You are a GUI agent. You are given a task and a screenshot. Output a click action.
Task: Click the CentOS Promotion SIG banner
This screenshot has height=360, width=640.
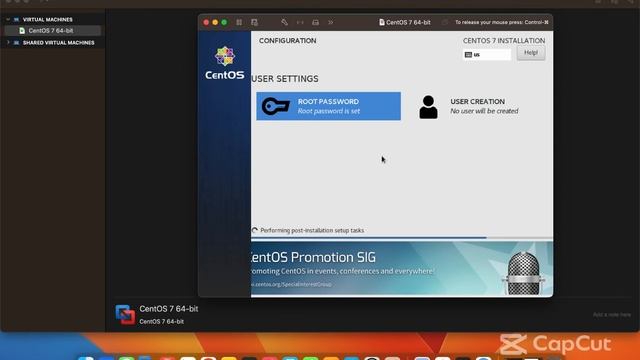click(402, 269)
